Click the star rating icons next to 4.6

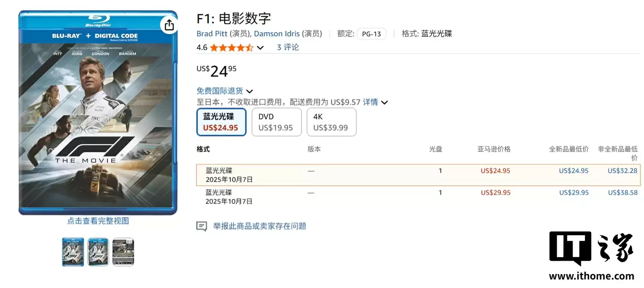pyautogui.click(x=231, y=47)
